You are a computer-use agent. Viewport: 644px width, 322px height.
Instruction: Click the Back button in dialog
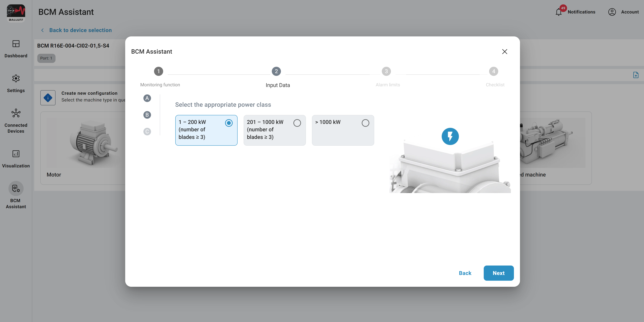pos(465,273)
